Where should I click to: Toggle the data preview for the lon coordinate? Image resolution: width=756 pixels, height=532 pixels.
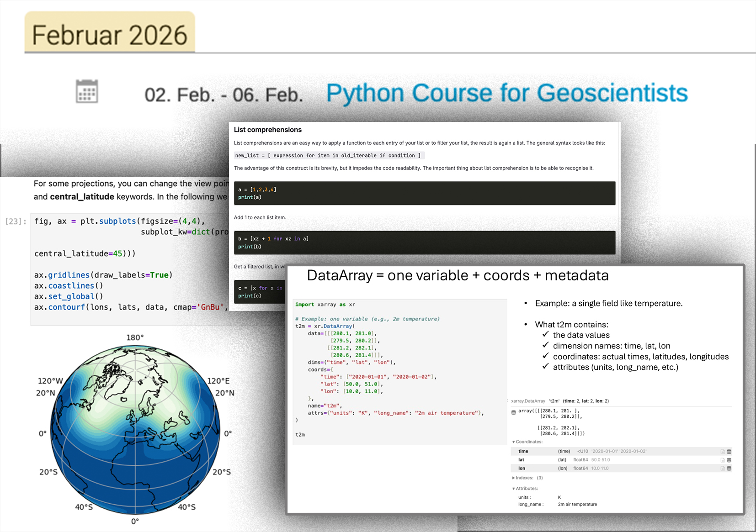click(729, 468)
